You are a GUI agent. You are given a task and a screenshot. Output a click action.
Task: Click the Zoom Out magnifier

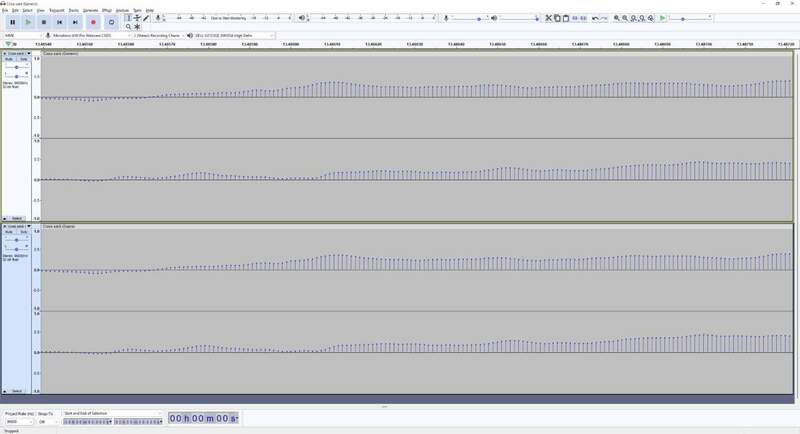[x=625, y=18]
